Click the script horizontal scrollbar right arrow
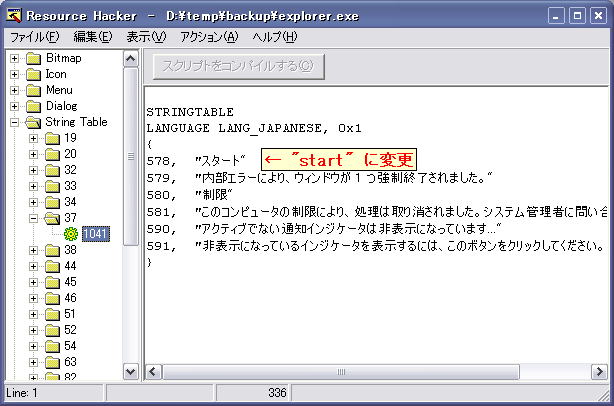Screen dimensions: 614x406 (599, 372)
